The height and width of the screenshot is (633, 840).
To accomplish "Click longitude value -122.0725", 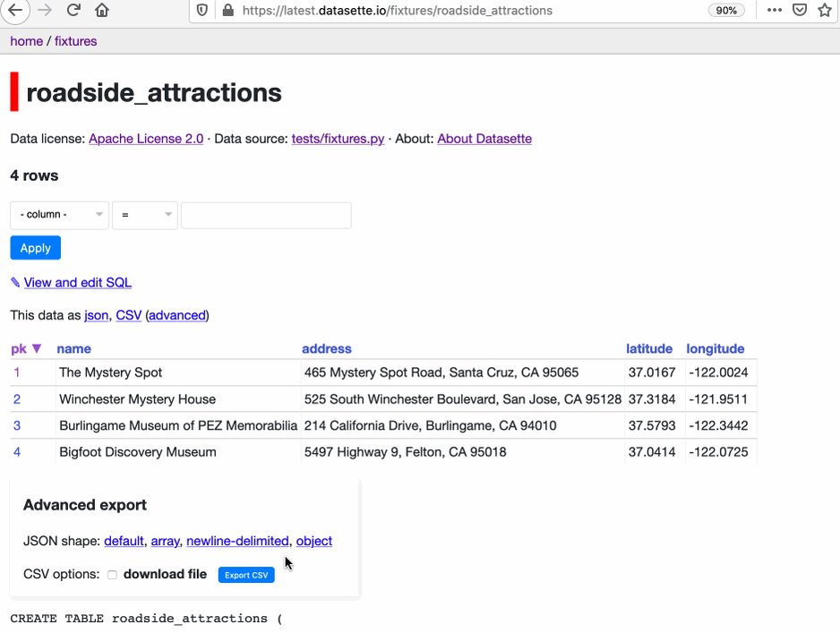I will click(718, 452).
